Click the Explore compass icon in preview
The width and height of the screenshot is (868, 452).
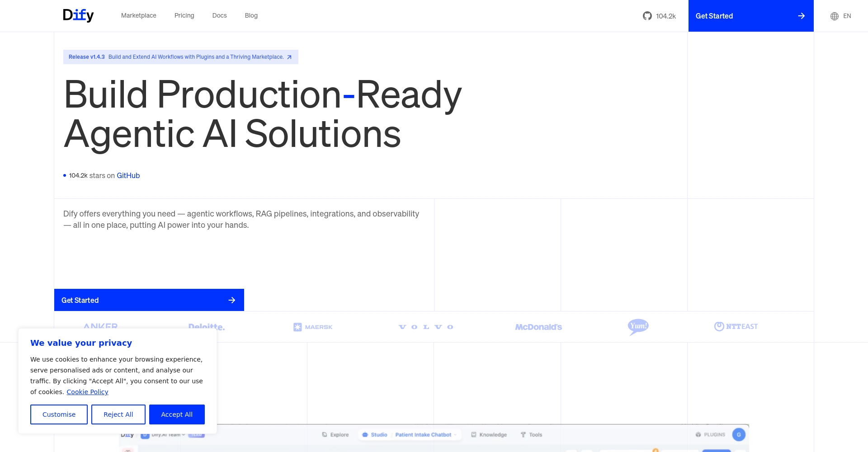[x=325, y=435]
